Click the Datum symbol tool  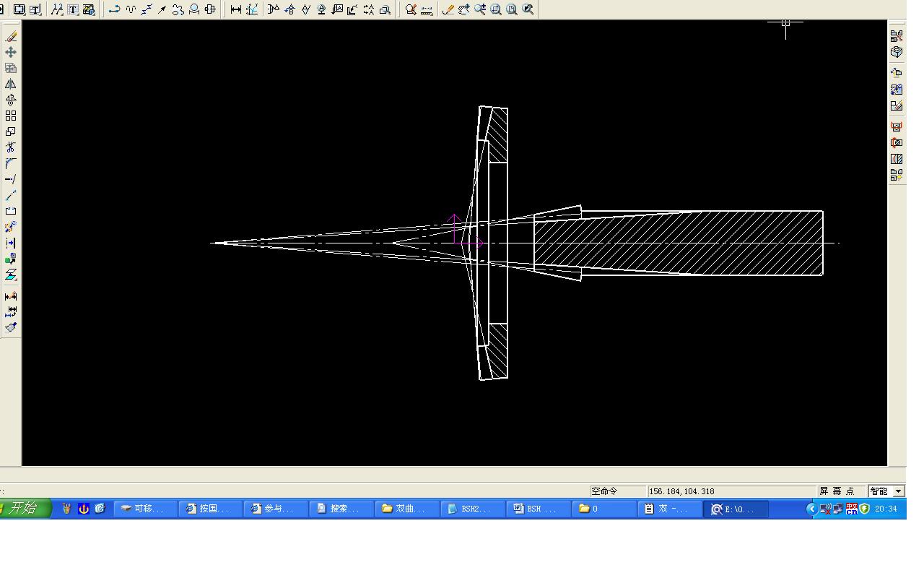(x=321, y=9)
